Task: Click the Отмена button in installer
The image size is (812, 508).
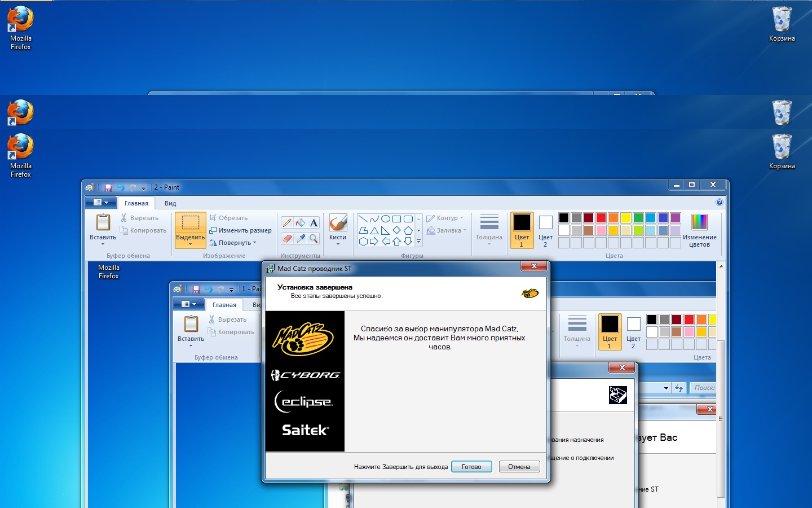Action: tap(519, 467)
